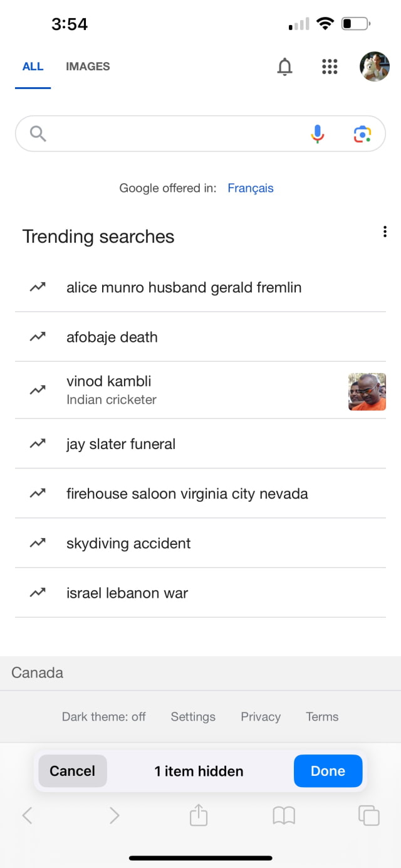Open the Google apps grid
The image size is (401, 868).
(330, 66)
